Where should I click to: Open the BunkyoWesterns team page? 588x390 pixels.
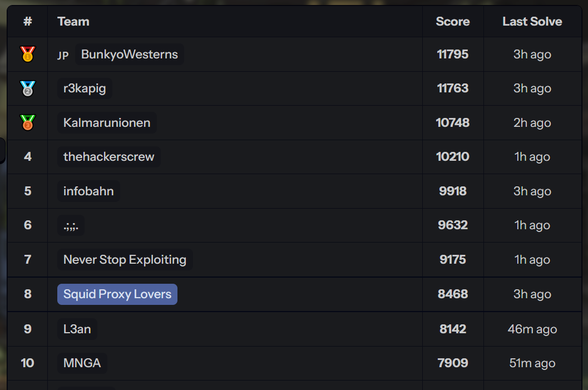pos(130,55)
